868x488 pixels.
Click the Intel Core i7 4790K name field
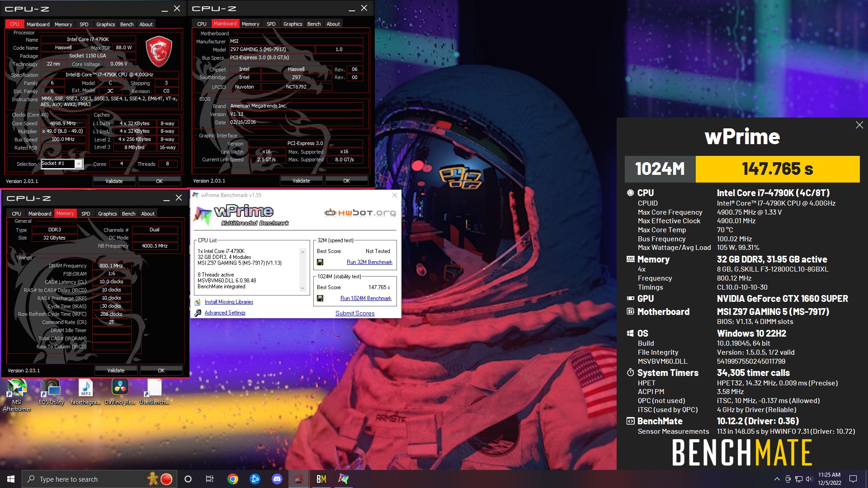[88, 39]
